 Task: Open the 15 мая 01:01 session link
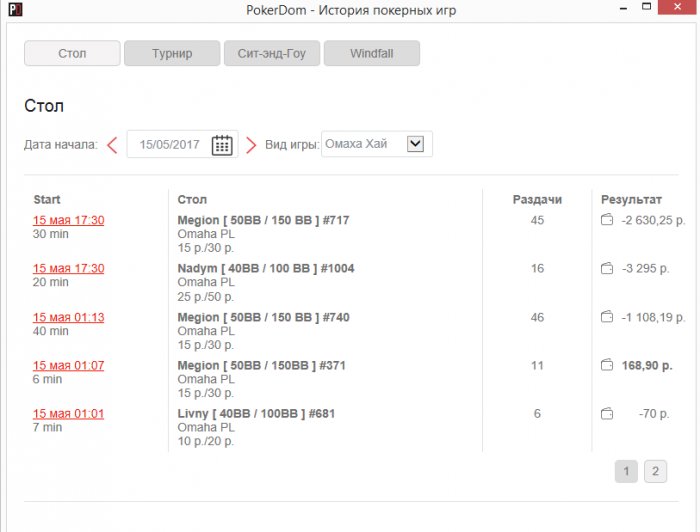coord(68,414)
